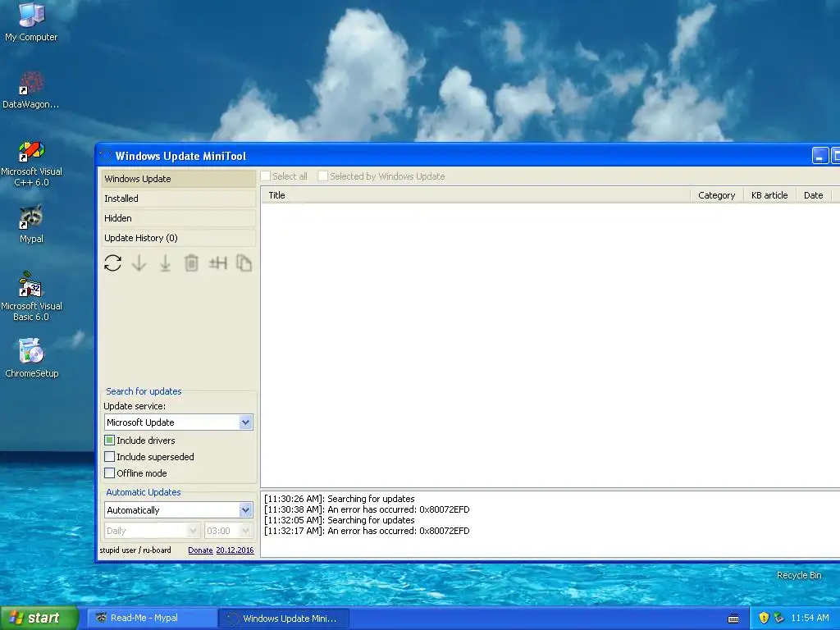Image resolution: width=840 pixels, height=630 pixels.
Task: Click the copy links to clipboard icon
Action: point(244,263)
